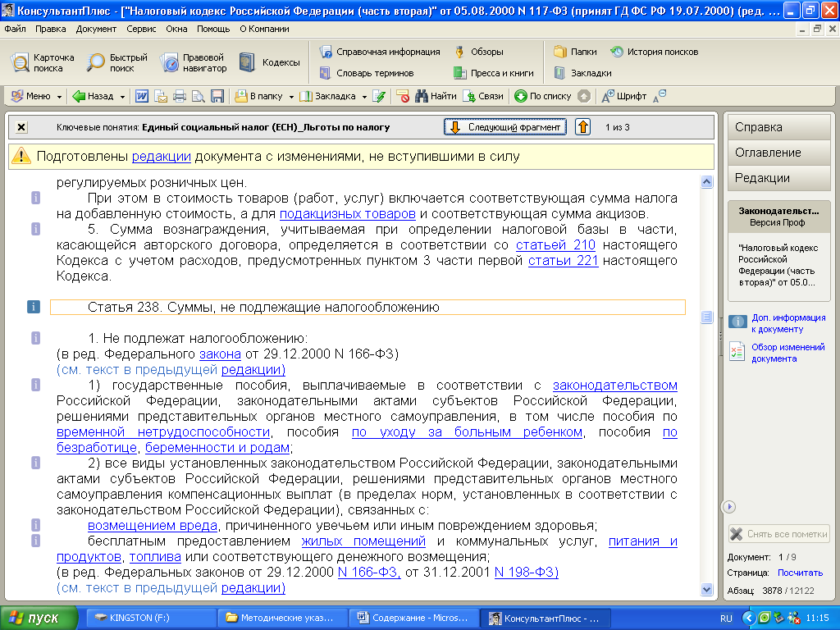Switch to Содержание Microsoft Word taskbar item
The height and width of the screenshot is (630, 840).
click(x=413, y=619)
